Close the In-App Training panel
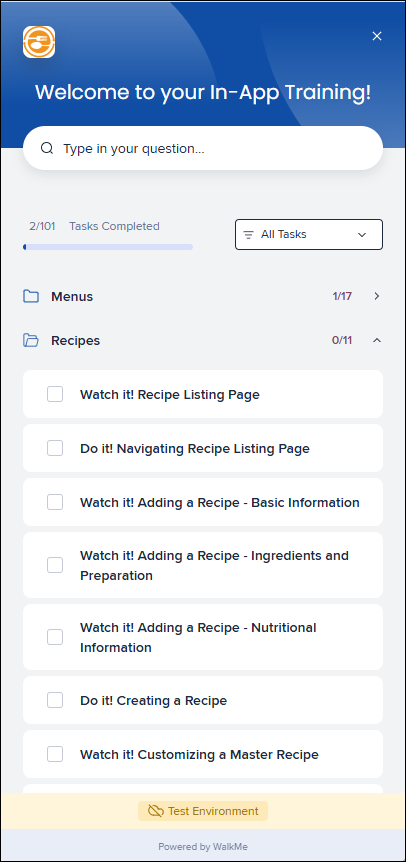This screenshot has width=406, height=862. point(377,36)
